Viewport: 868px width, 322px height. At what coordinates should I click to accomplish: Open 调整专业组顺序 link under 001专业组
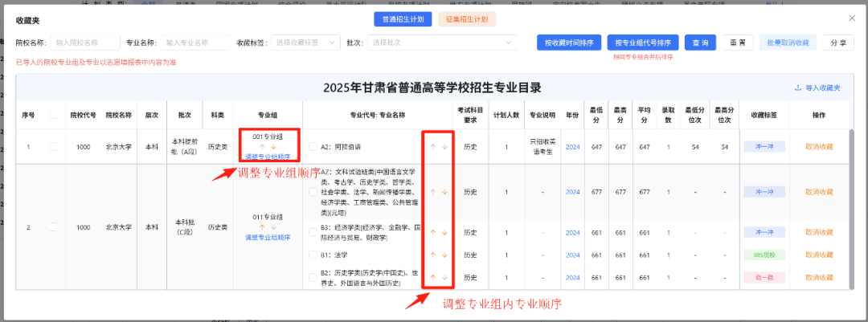[x=268, y=157]
